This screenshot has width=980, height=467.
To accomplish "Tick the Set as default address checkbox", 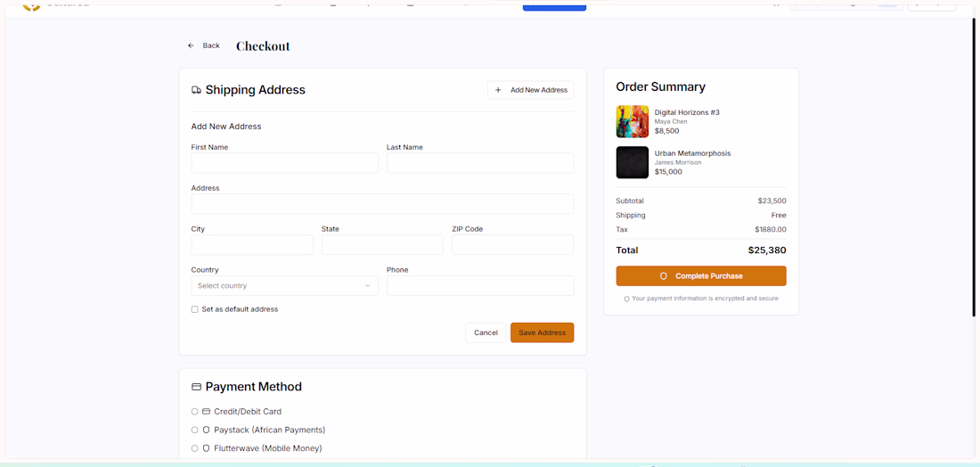I will (x=195, y=309).
